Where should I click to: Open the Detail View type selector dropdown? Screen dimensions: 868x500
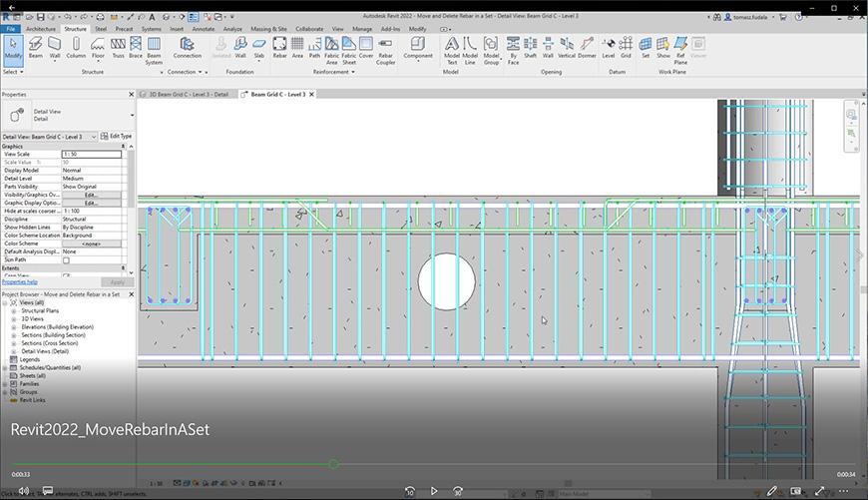132,115
